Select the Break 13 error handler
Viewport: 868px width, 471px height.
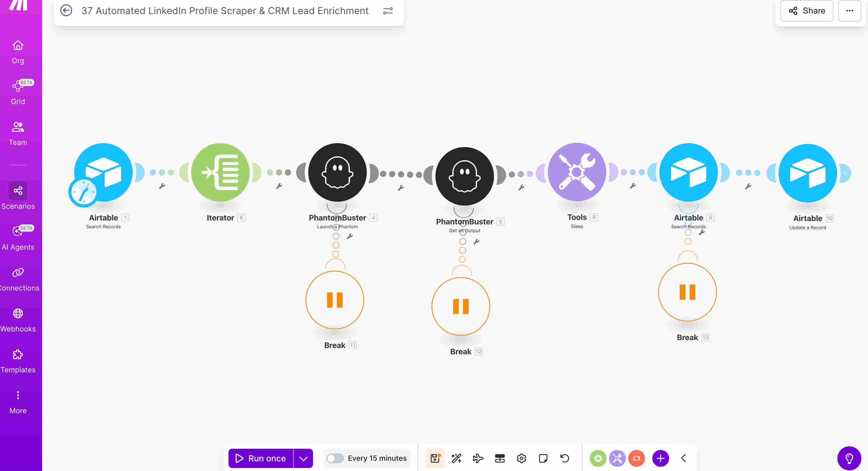(x=687, y=292)
